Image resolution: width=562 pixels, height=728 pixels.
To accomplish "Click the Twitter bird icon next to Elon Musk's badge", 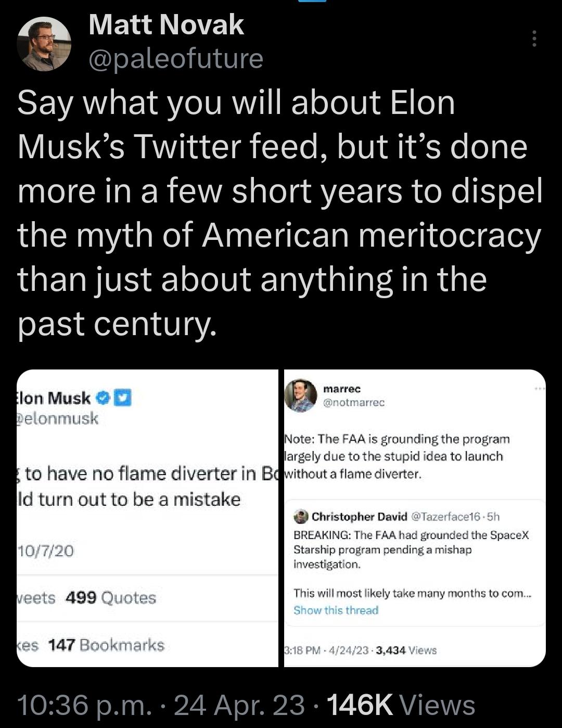I will [121, 398].
